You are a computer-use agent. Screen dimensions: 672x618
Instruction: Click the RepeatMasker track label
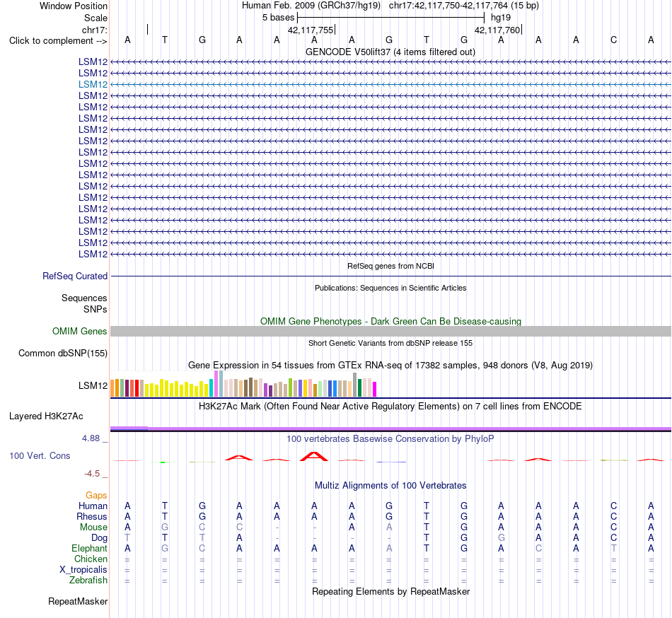(78, 601)
